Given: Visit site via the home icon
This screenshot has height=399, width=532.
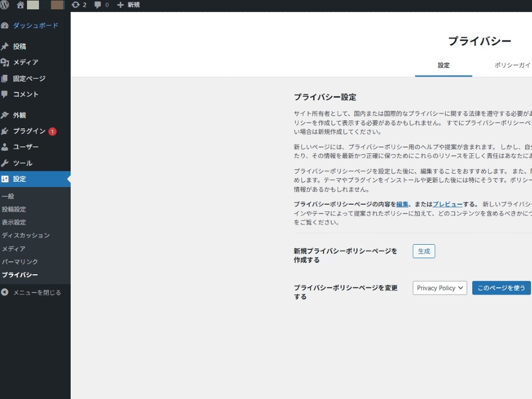Looking at the screenshot, I should (x=20, y=5).
